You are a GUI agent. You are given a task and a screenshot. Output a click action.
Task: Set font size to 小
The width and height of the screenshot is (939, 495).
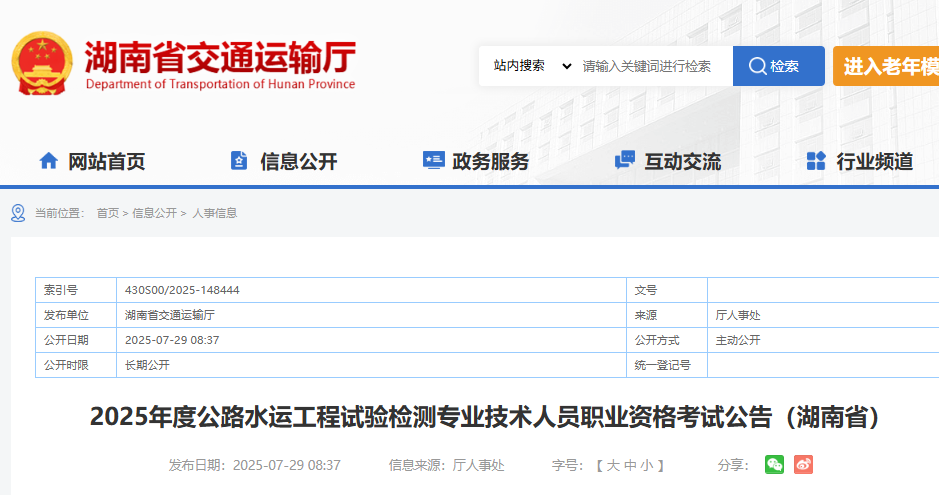click(647, 465)
